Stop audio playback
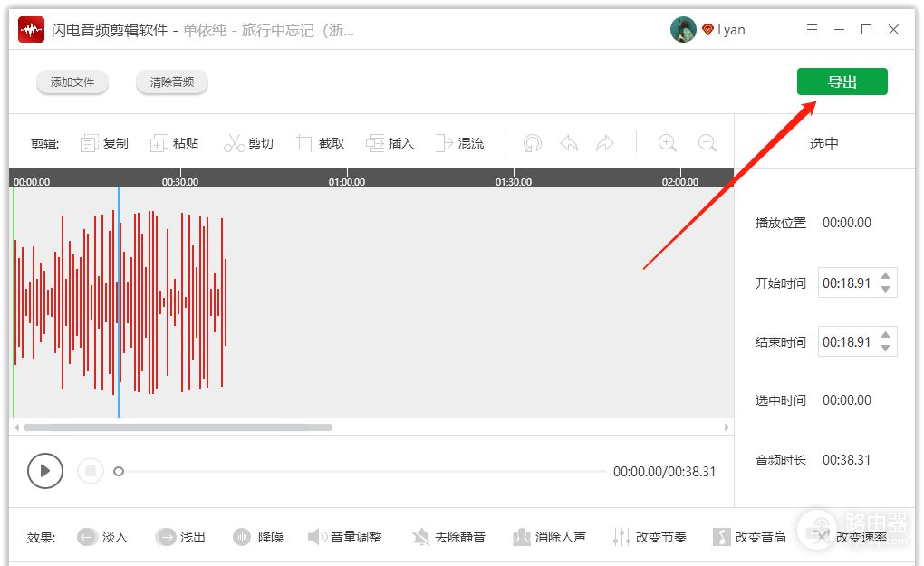924x566 pixels. [x=91, y=471]
